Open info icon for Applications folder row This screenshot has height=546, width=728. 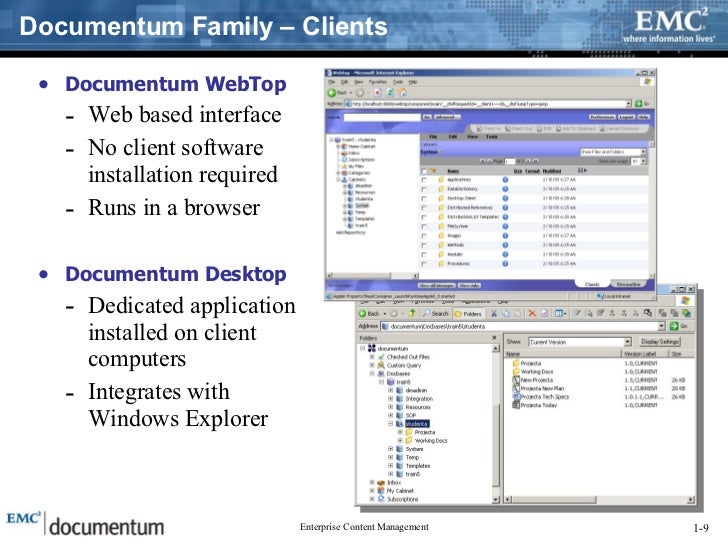(505, 180)
